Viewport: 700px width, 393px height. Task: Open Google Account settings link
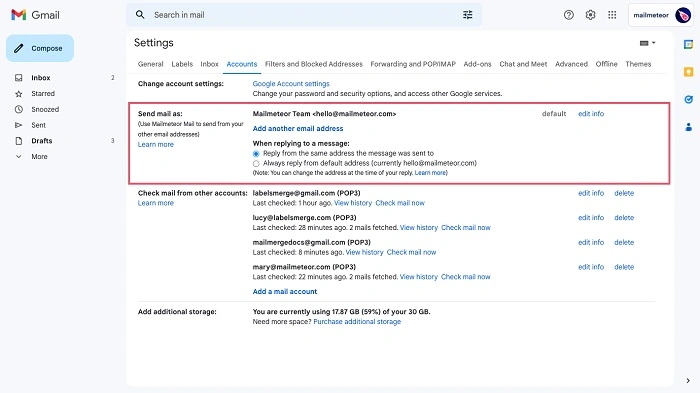291,84
